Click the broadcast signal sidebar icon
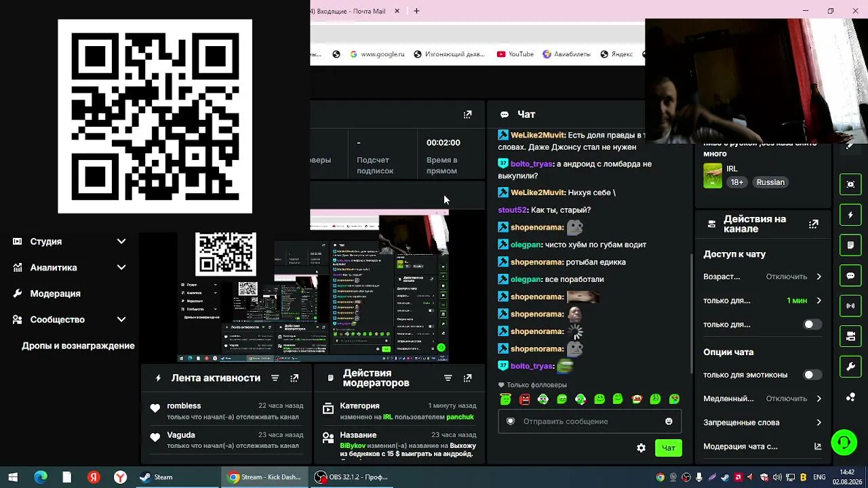This screenshot has width=868, height=488. [850, 306]
